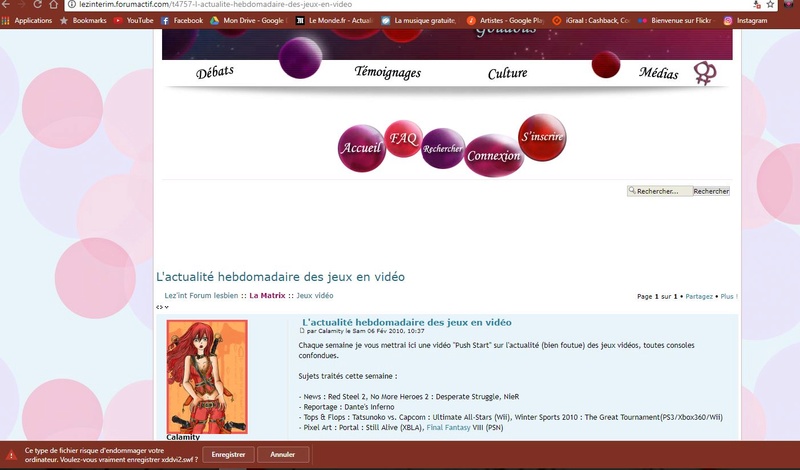Open the Final Fantasy link in the post
Image resolution: width=800 pixels, height=470 pixels.
tap(448, 428)
